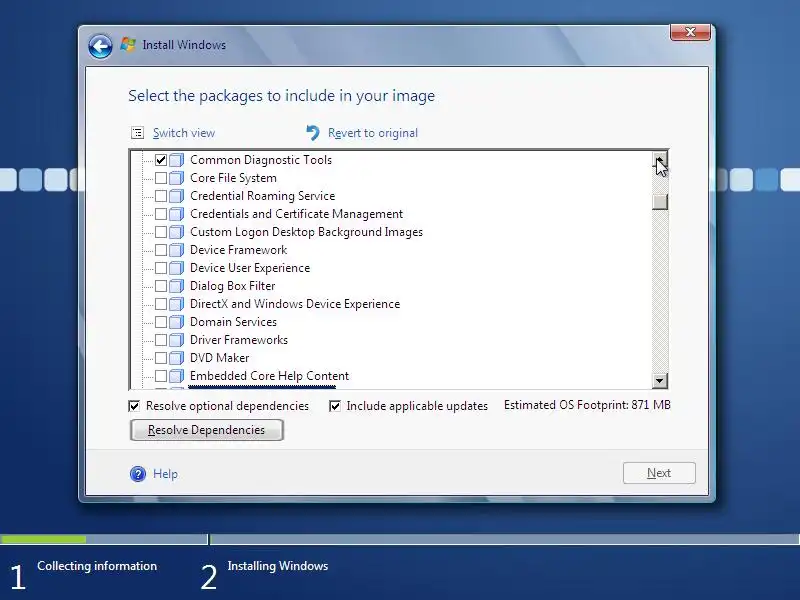This screenshot has height=600, width=800.
Task: Click the package icon beside Device User Experience
Action: click(x=177, y=268)
